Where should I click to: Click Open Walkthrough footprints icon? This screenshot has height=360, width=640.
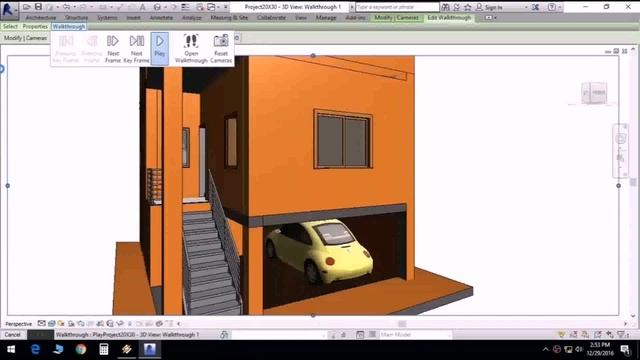[191, 41]
